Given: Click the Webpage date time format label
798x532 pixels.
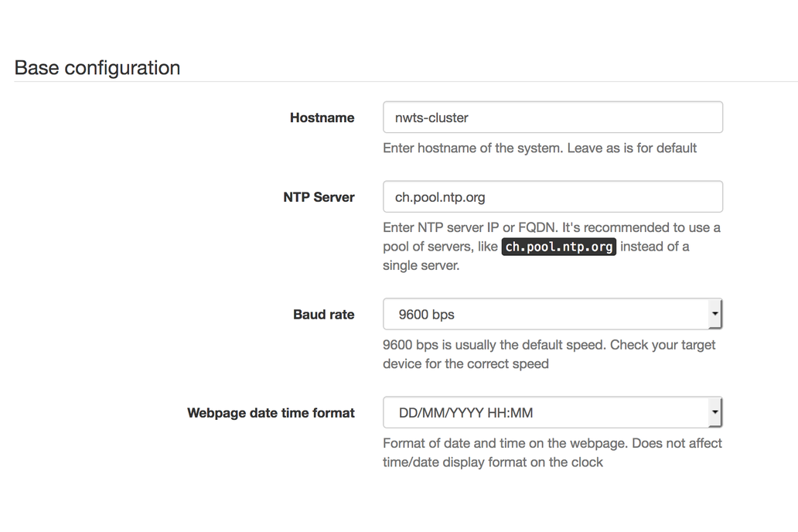Looking at the screenshot, I should point(271,413).
